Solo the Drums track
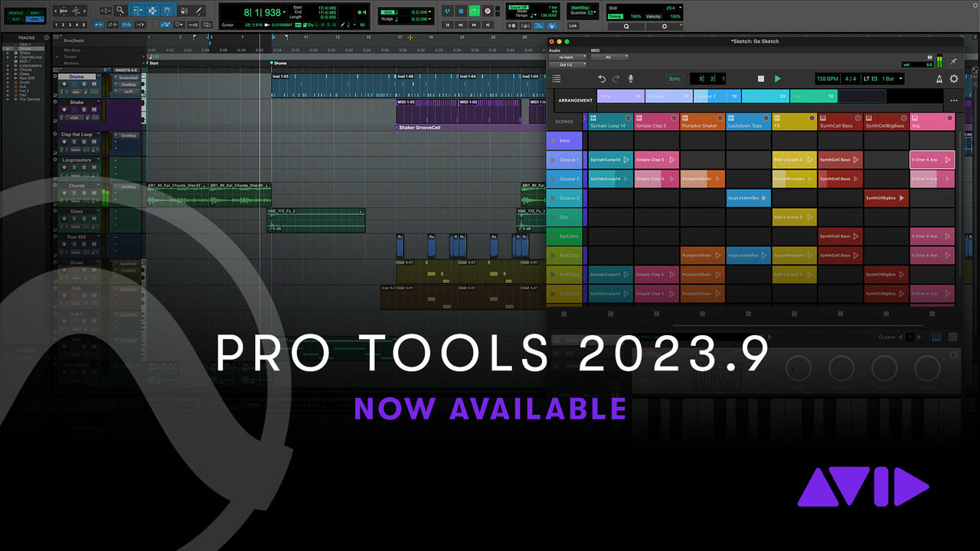Screen dimensions: 980x551 click(x=84, y=83)
